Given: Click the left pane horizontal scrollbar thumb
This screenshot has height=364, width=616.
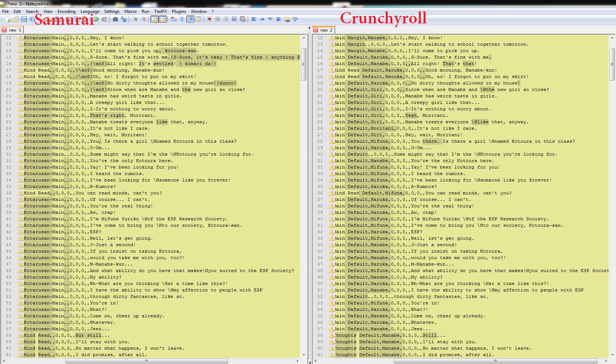Looking at the screenshot, I should (146, 361).
